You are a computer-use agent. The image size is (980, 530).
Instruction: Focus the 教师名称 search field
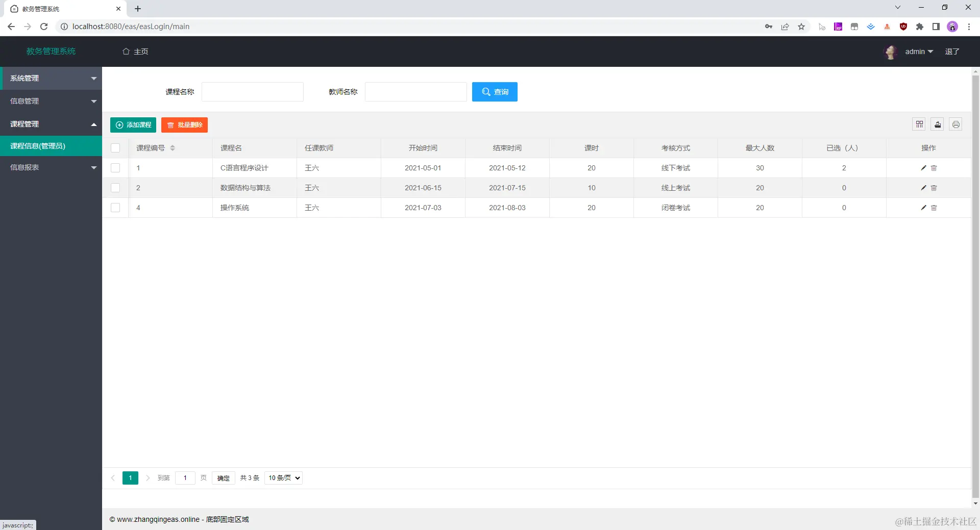pyautogui.click(x=416, y=92)
